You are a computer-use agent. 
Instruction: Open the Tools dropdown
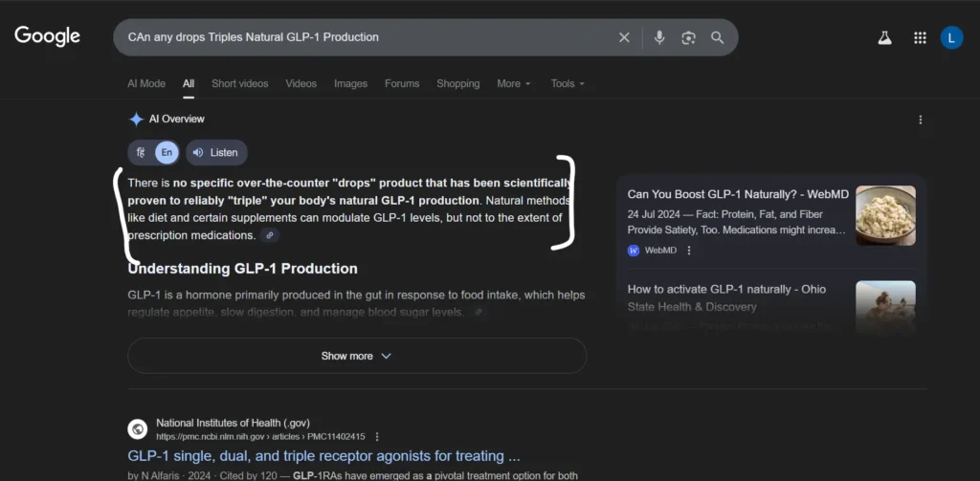point(567,83)
